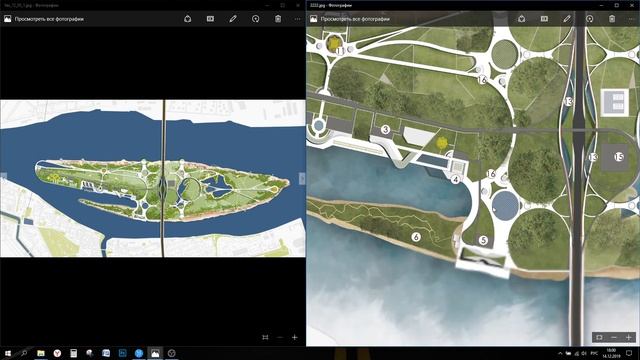Go to previous photo arrow in left window
Image resolution: width=640 pixels, height=360 pixels.
[x=3, y=178]
